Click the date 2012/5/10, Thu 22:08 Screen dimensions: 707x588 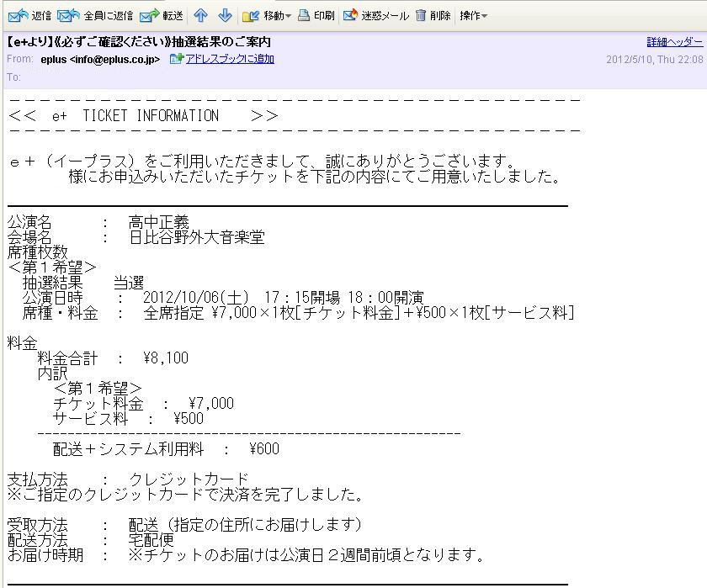[x=654, y=60]
